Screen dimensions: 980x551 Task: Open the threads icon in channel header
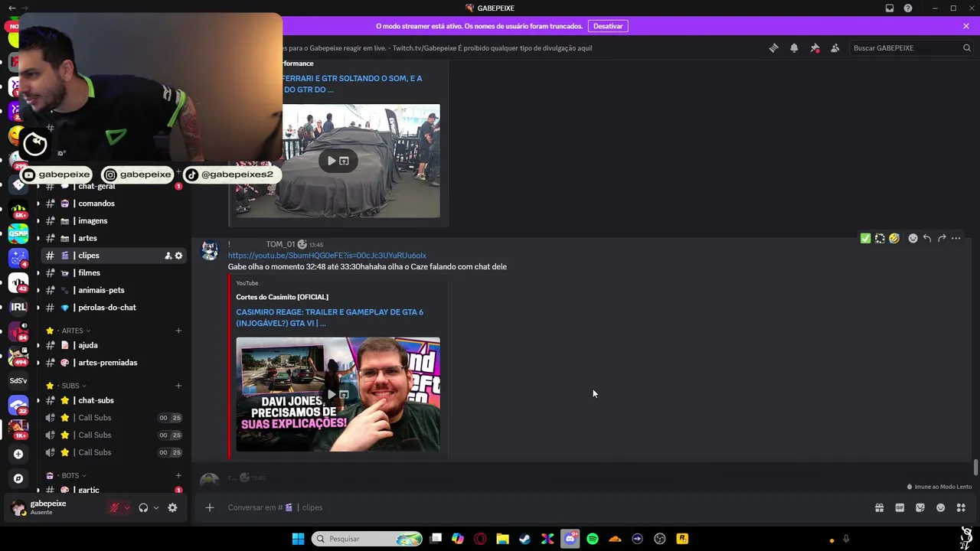[773, 47]
